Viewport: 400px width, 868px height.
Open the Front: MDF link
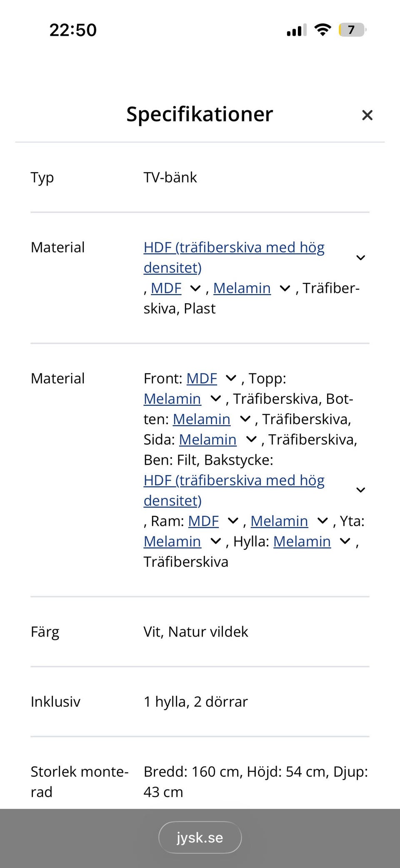202,379
